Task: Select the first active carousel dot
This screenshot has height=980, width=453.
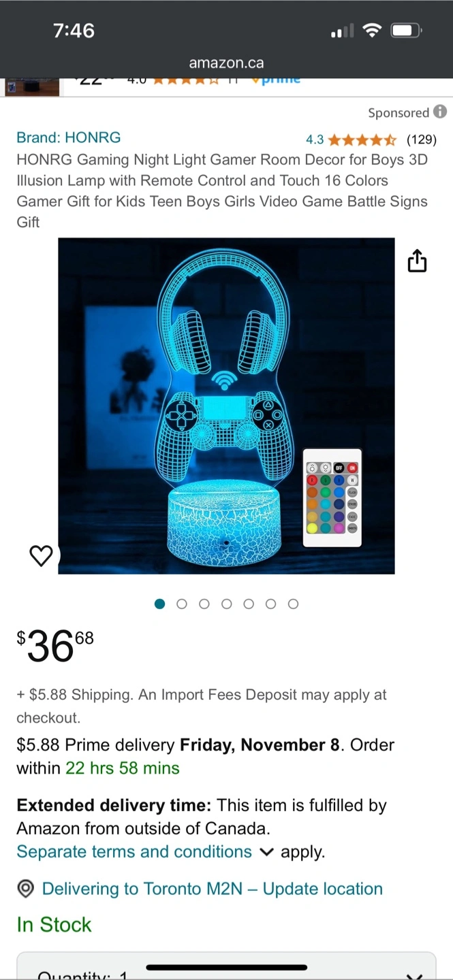Action: [160, 604]
